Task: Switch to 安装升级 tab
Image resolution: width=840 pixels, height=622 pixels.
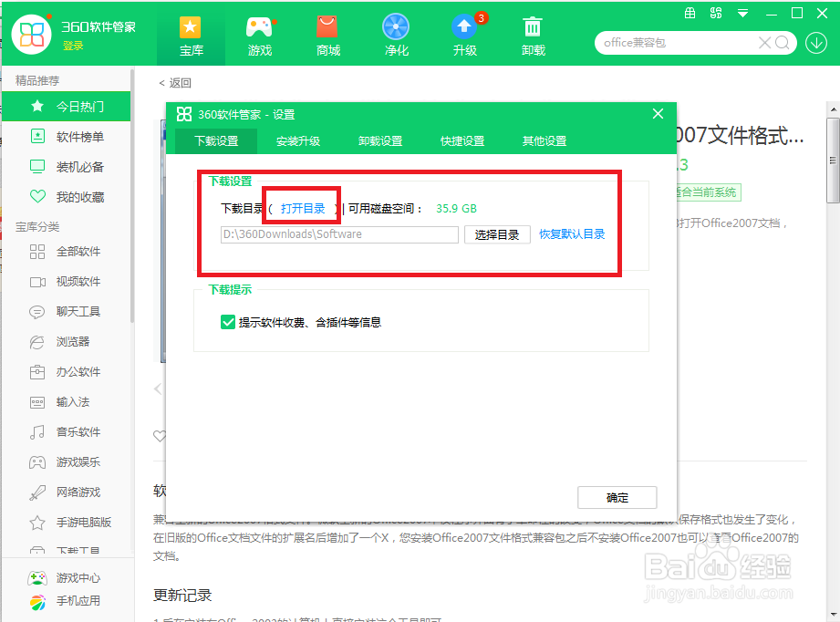Action: tap(298, 140)
